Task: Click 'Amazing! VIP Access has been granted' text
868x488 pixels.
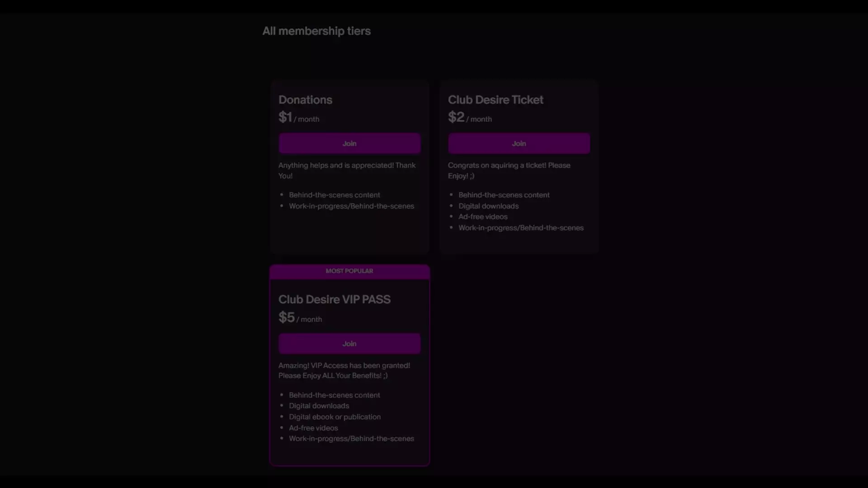Action: (344, 371)
